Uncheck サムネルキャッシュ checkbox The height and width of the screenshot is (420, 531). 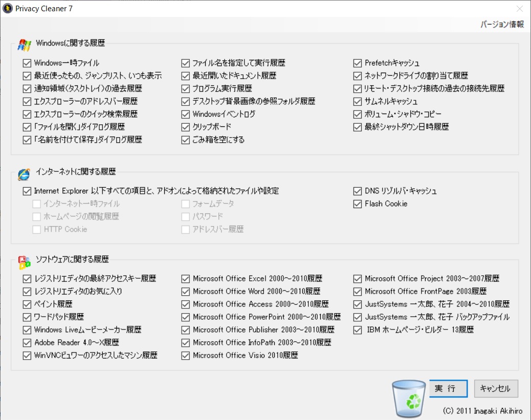pos(357,101)
